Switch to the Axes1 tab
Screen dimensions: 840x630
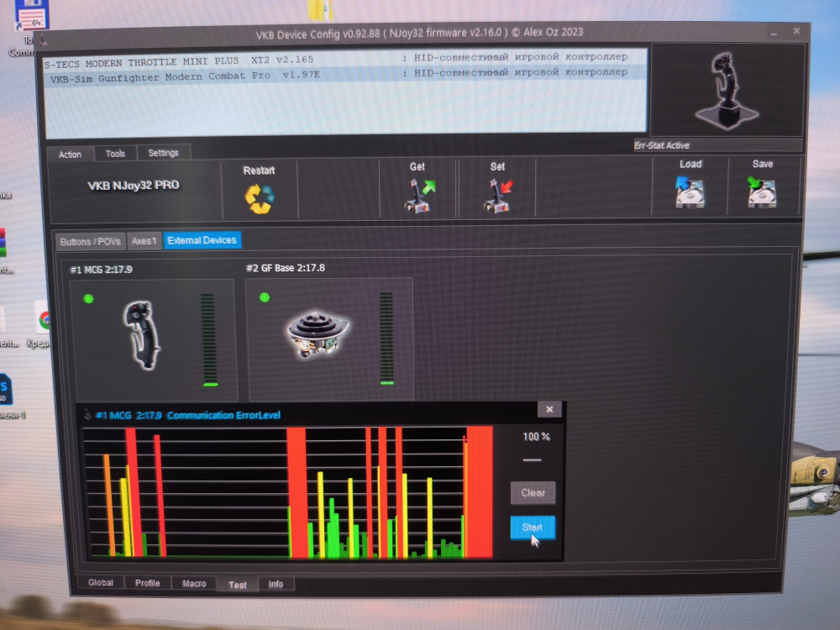144,241
